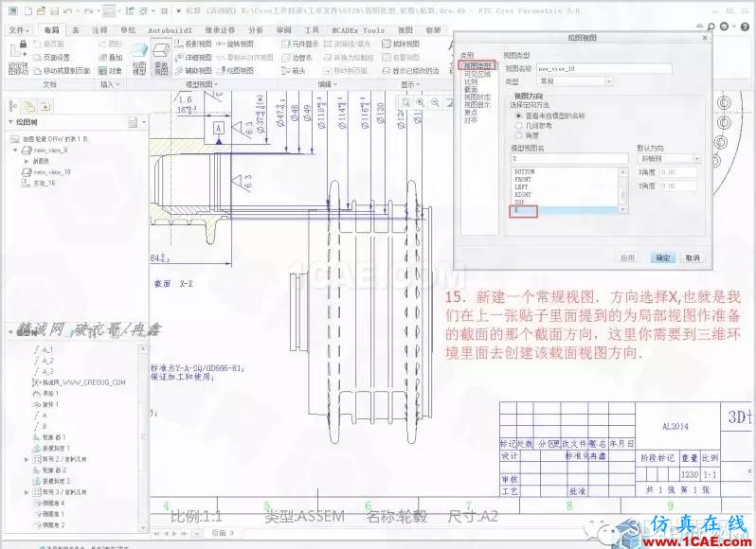Click the Save disk icon in quick toolbar

pos(55,10)
